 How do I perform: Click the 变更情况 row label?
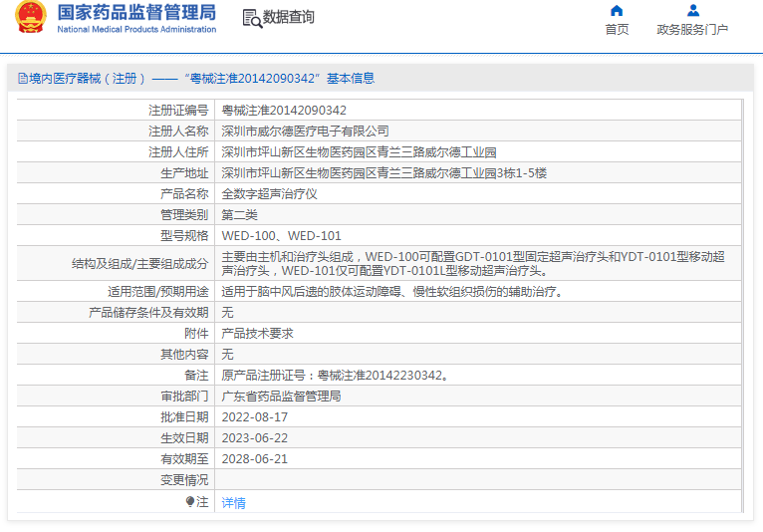[x=184, y=480]
